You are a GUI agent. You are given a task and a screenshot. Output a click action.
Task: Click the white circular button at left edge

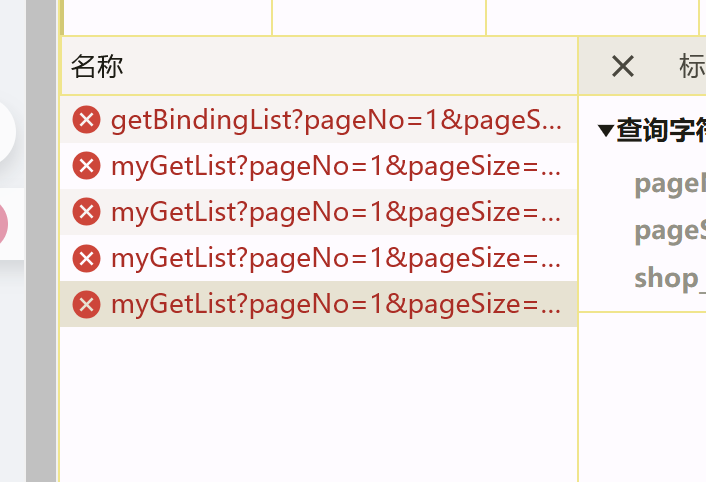[6, 130]
